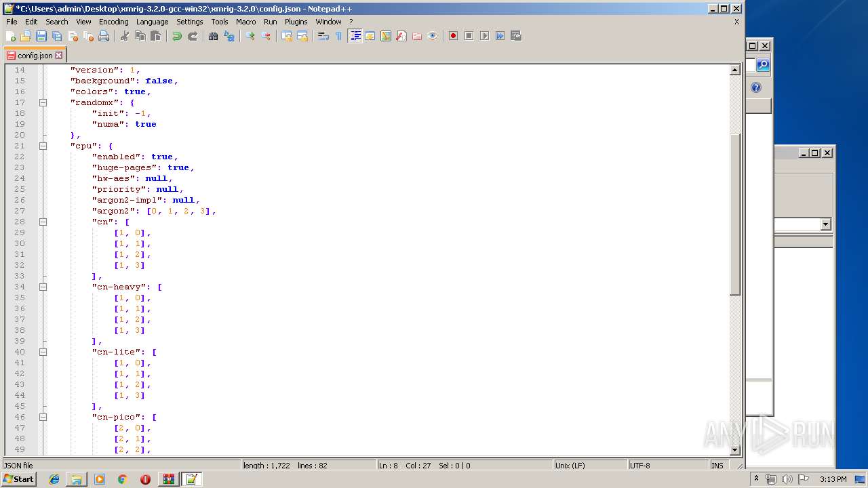Click the User Defined Language icon
This screenshot has height=488, width=868.
[370, 36]
